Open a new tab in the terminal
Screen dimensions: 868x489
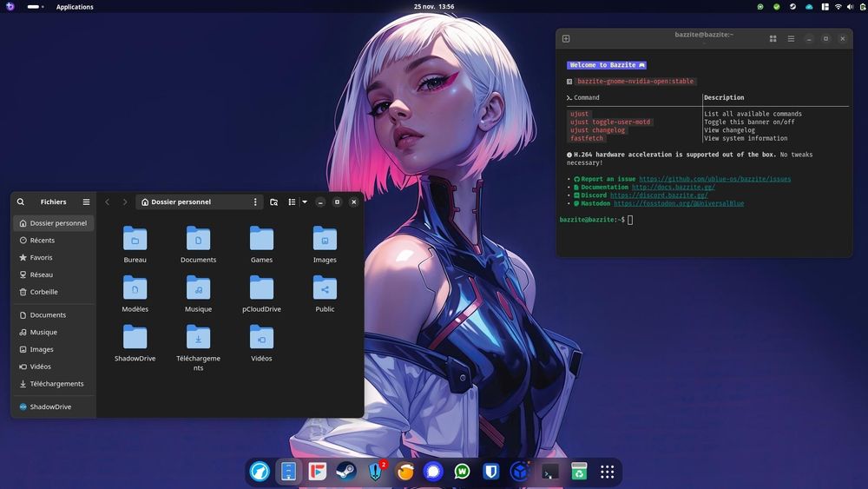566,39
